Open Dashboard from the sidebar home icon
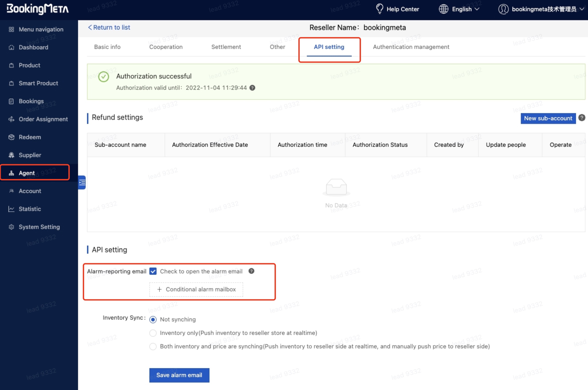The height and width of the screenshot is (390, 588). coord(11,47)
